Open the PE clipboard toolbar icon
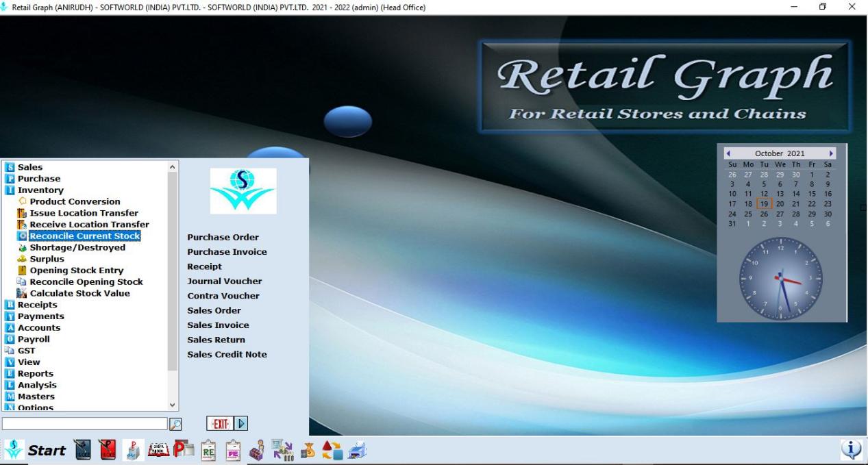Screen dimensions: 868x465 pyautogui.click(x=233, y=450)
